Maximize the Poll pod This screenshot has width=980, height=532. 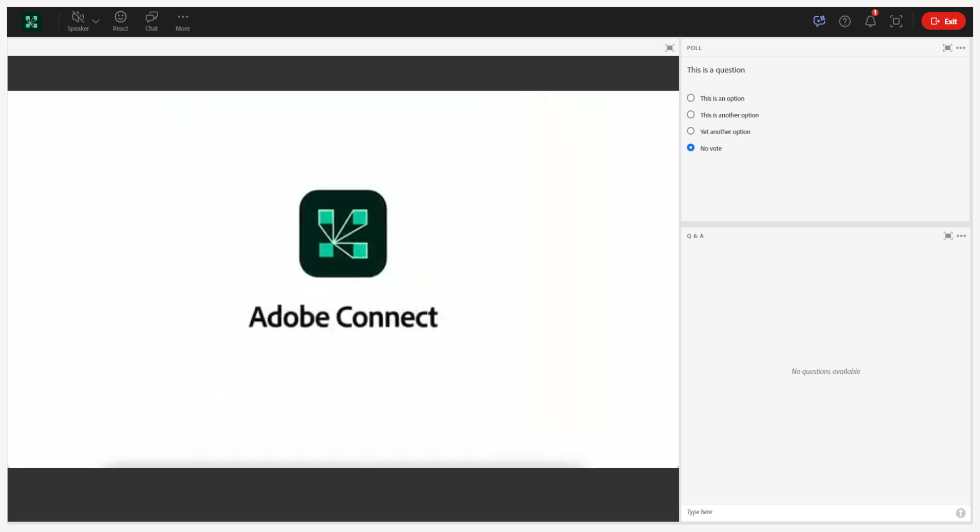947,48
